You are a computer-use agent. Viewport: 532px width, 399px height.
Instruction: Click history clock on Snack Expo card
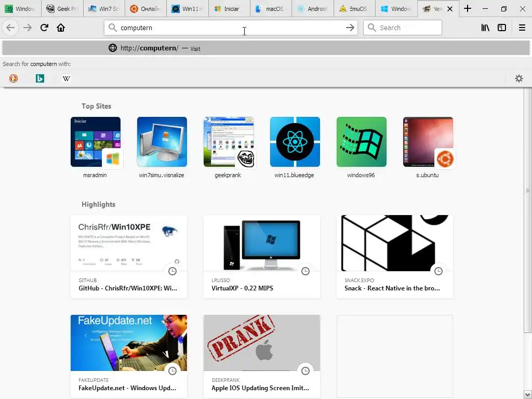click(x=438, y=271)
